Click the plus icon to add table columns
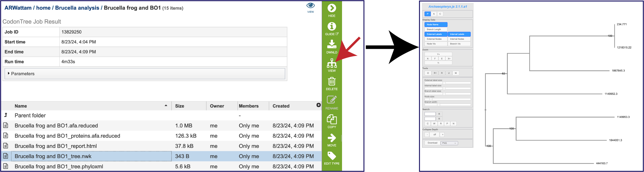644x172 pixels. [x=318, y=105]
